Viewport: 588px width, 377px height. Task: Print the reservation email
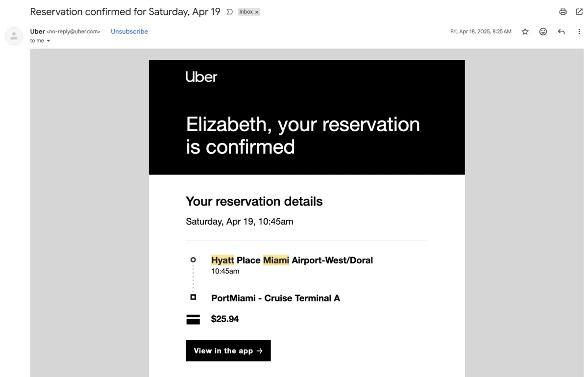point(563,12)
